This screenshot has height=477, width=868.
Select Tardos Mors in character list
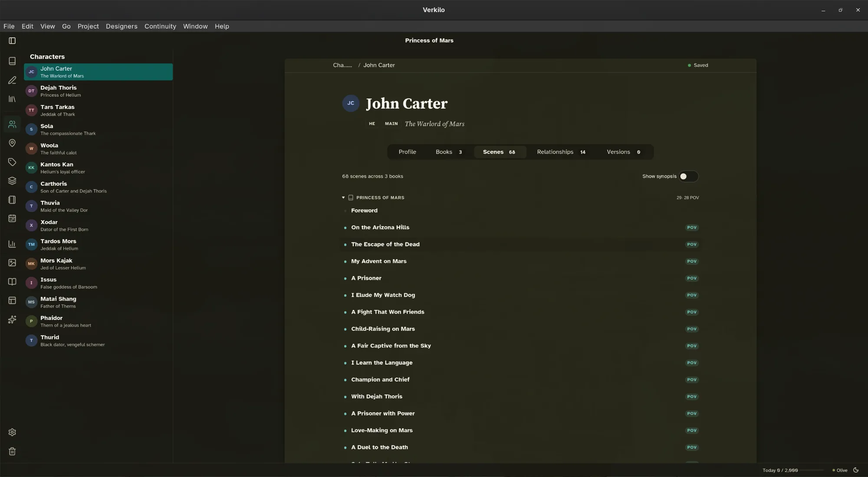(98, 245)
